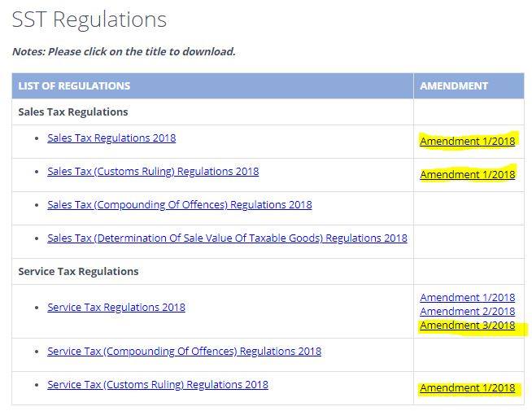Open Amendment 2/2018 for Service Tax Regulations
The image size is (532, 411).
pyautogui.click(x=468, y=311)
